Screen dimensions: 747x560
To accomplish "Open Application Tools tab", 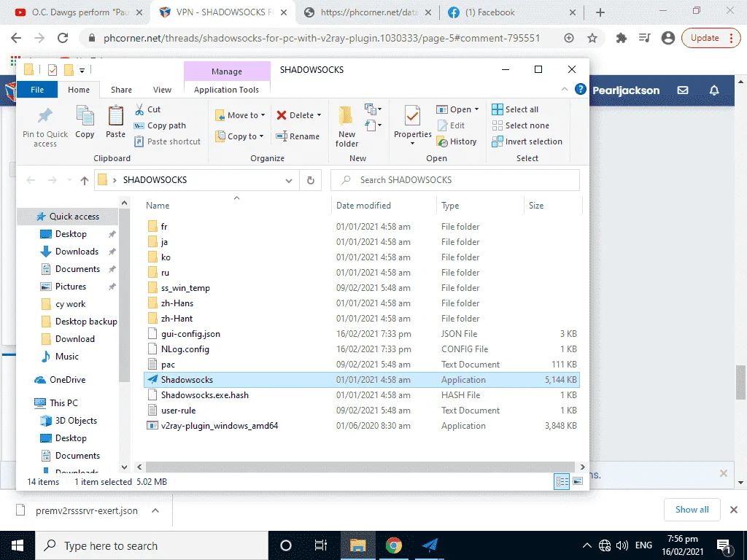I will pyautogui.click(x=226, y=90).
